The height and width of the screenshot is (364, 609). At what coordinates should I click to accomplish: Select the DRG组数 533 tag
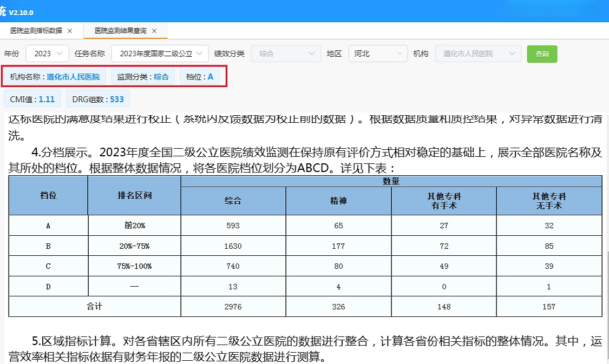[98, 100]
